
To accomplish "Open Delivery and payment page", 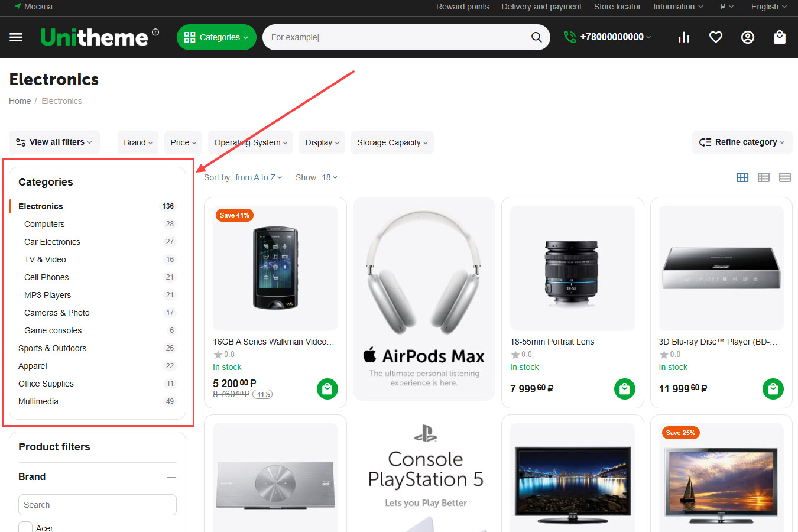I will click(541, 7).
